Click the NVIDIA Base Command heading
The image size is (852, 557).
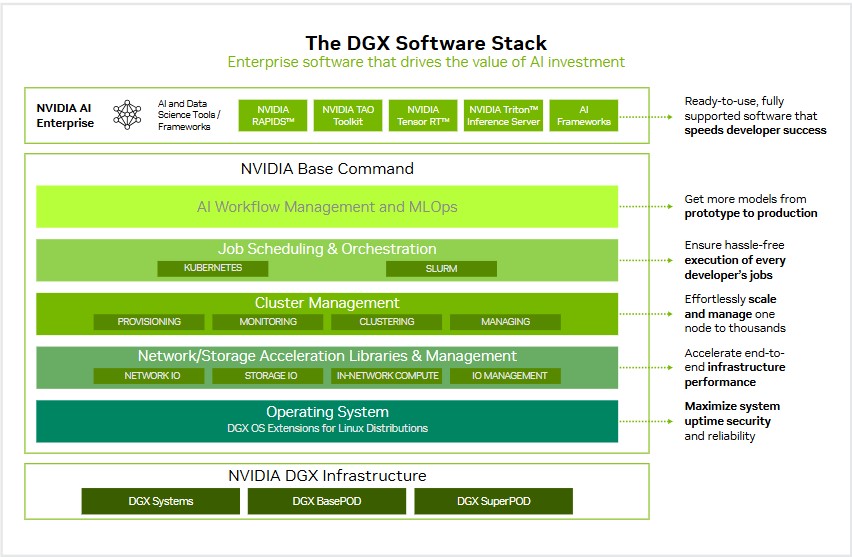pyautogui.click(x=327, y=168)
